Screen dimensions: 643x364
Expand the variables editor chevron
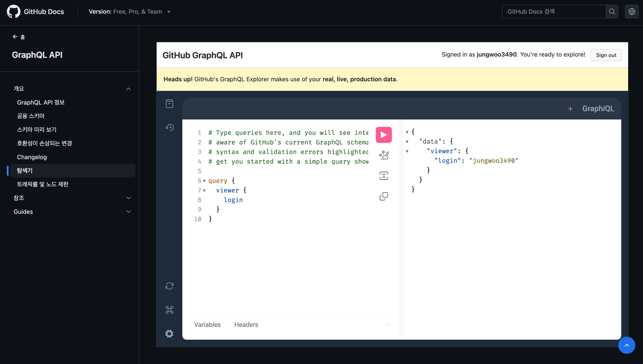click(x=388, y=325)
